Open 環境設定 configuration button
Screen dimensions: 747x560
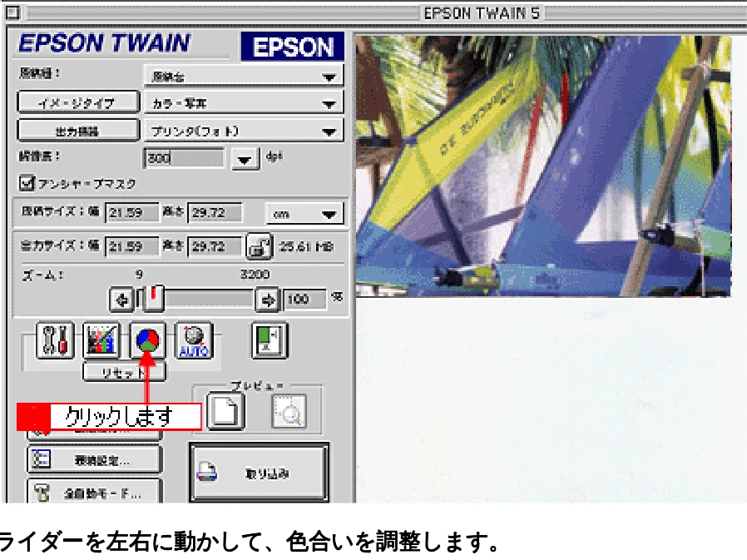94,459
